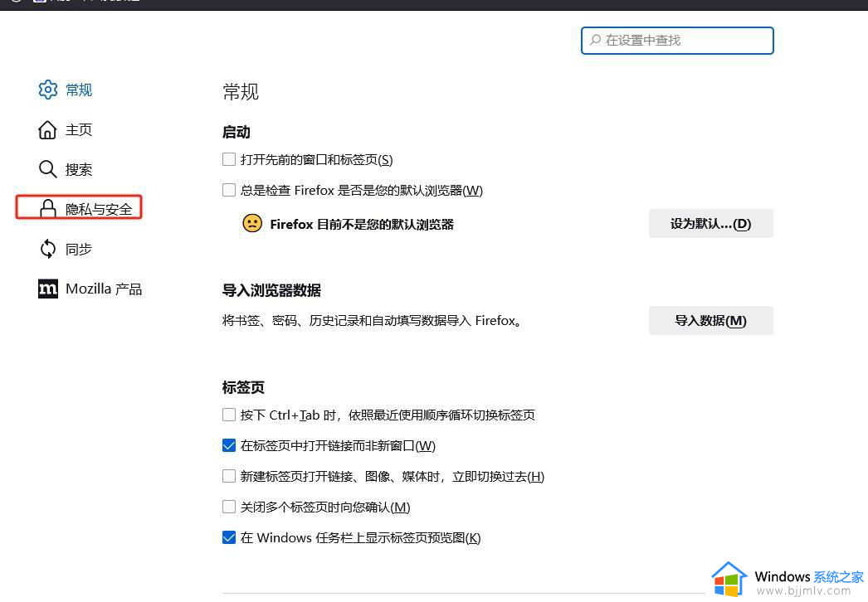Click description 将书签、密码、历史记录 text
The height and width of the screenshot is (602, 868).
click(371, 321)
